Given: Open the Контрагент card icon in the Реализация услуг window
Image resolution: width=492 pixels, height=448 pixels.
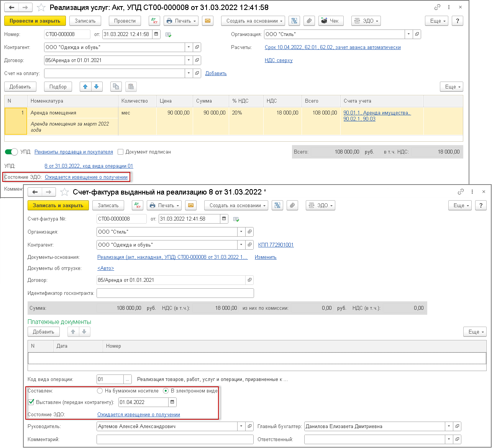Looking at the screenshot, I should tap(197, 47).
